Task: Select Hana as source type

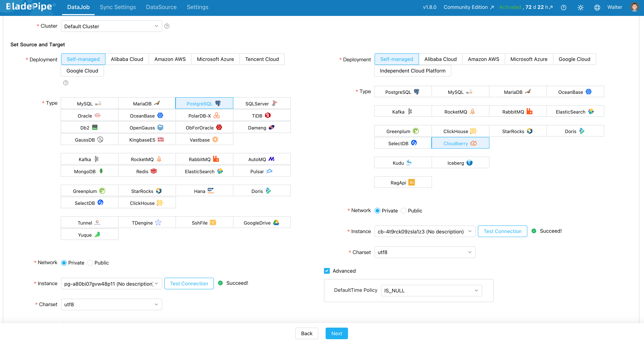Action: 204,191
